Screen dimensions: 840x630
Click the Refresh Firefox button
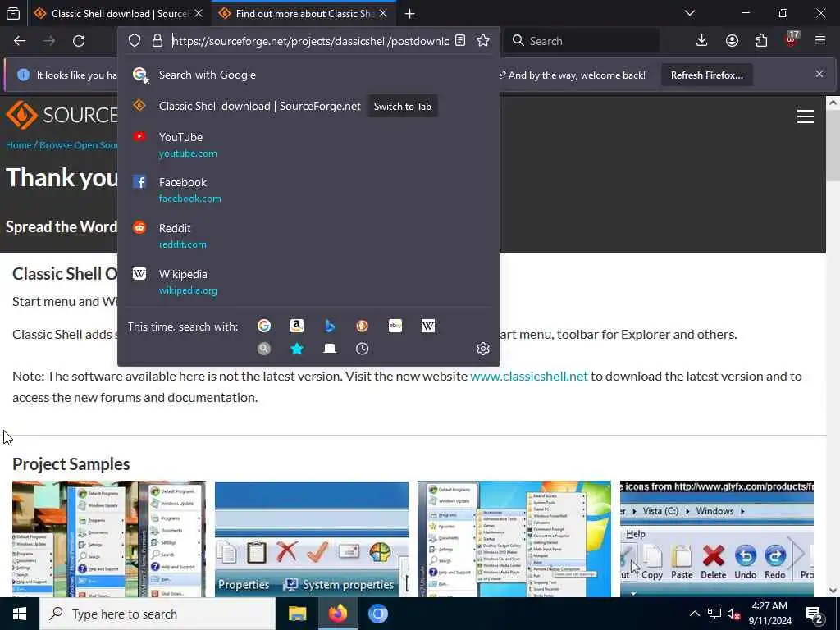[x=706, y=75]
